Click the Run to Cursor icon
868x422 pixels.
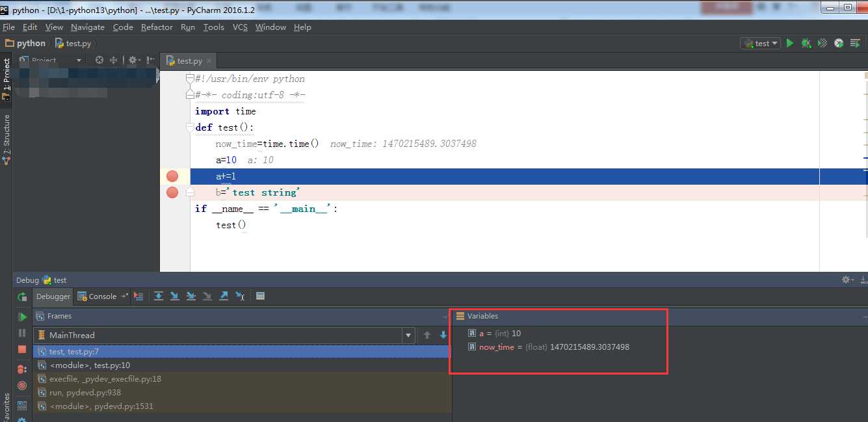click(240, 296)
